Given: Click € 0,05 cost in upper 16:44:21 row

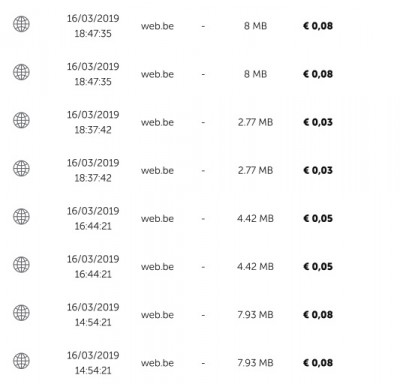Looking at the screenshot, I should click(318, 219).
